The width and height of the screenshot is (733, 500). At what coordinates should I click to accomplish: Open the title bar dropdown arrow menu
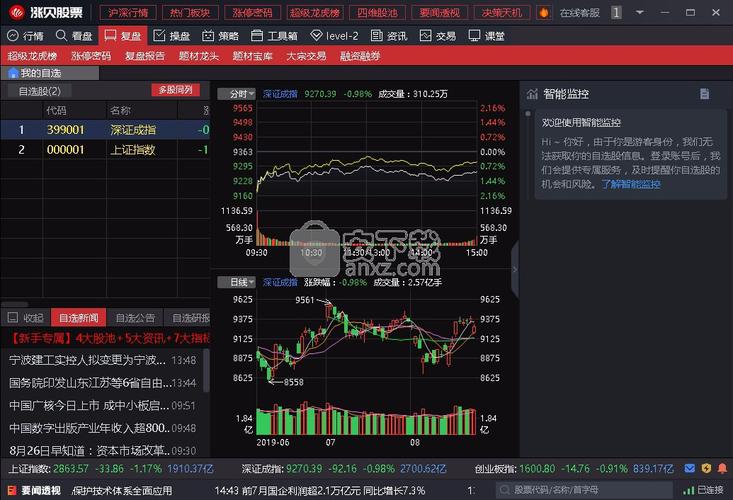point(640,13)
